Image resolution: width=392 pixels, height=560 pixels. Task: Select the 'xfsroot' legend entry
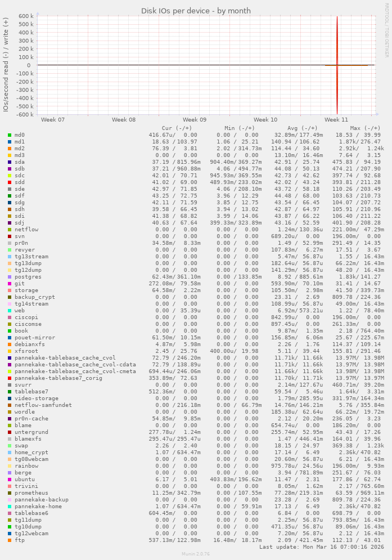point(26,351)
